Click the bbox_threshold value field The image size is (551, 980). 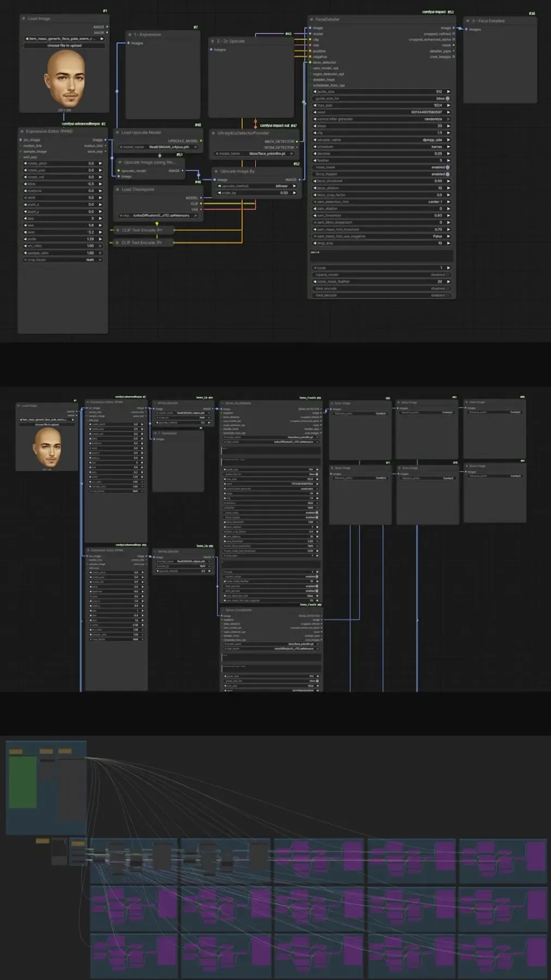tap(382, 181)
